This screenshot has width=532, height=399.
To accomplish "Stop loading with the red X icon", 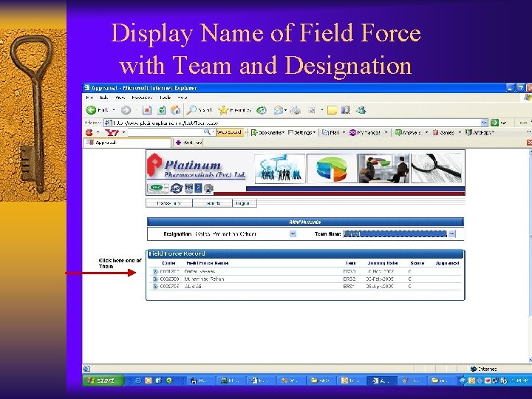I will pyautogui.click(x=147, y=110).
